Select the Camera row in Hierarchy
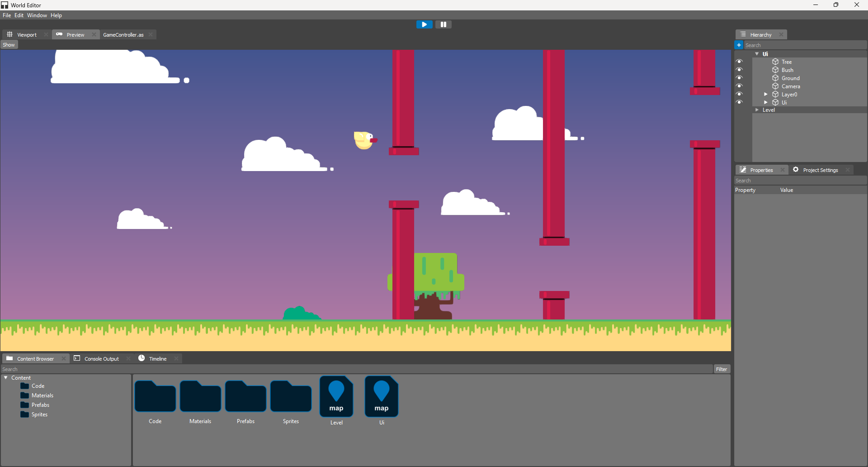This screenshot has height=467, width=868. [x=809, y=86]
